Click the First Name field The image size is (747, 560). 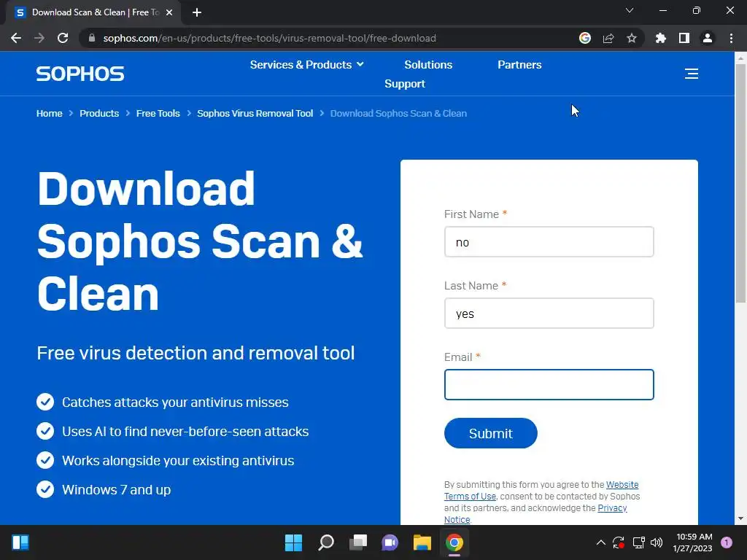[549, 242]
